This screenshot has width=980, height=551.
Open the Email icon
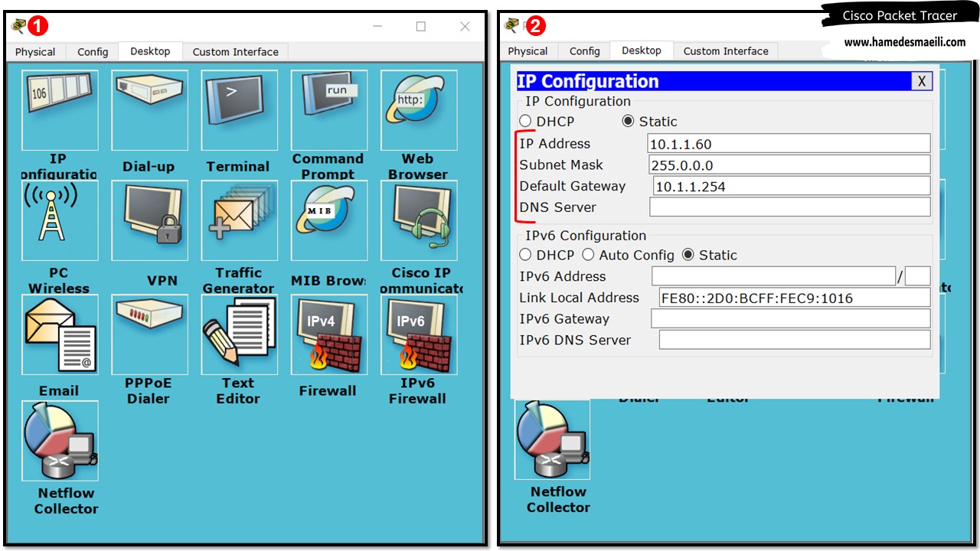pos(60,334)
